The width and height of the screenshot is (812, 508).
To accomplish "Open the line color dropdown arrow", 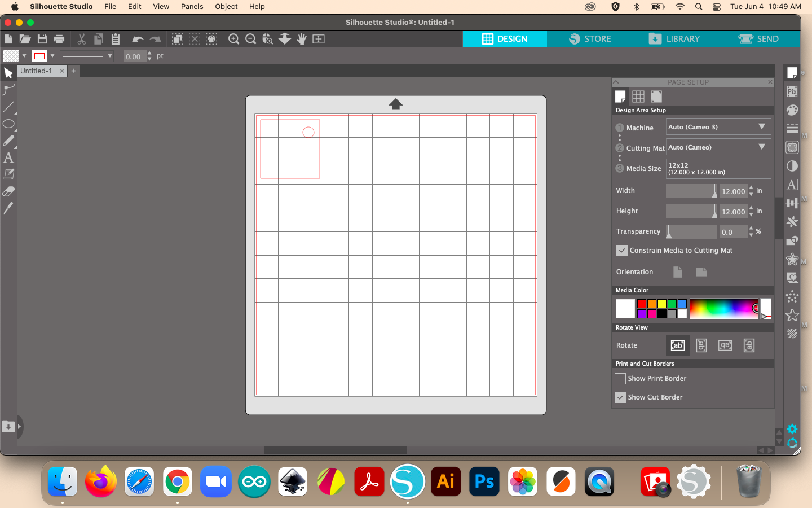I will [52, 56].
